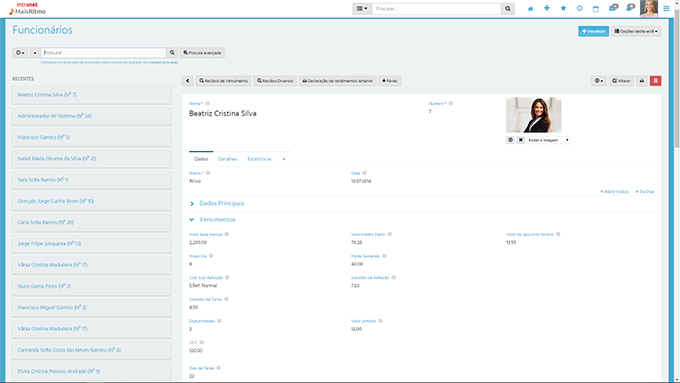This screenshot has height=383, width=680.
Task: Open Recibos de Vencimento
Action: click(223, 81)
